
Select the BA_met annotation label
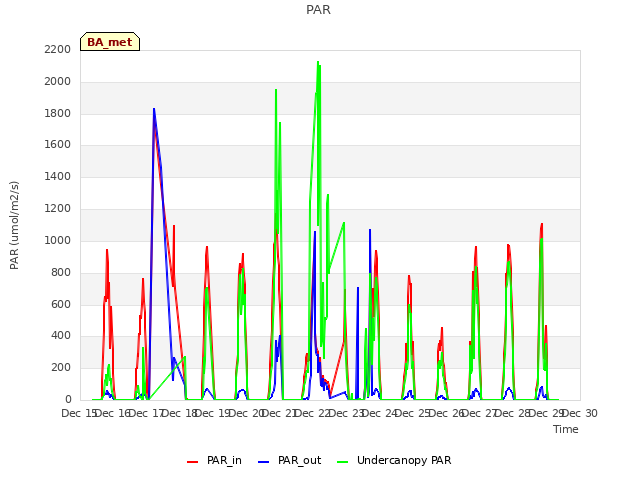pyautogui.click(x=110, y=42)
